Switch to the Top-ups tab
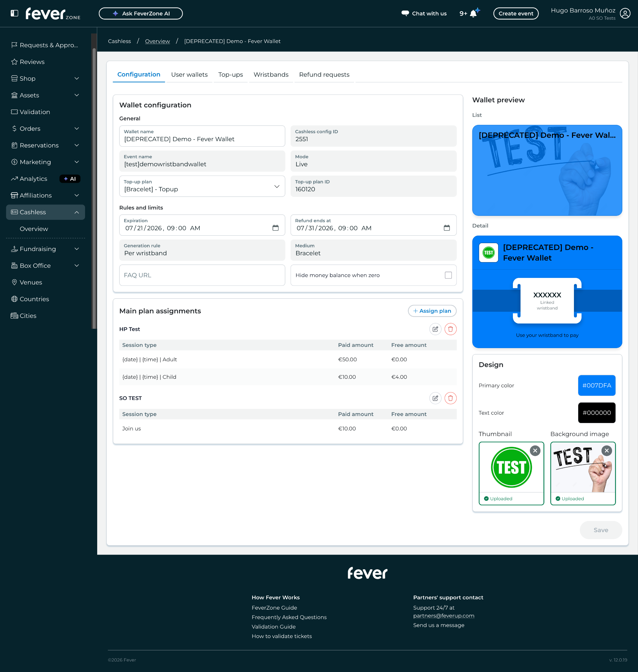The width and height of the screenshot is (638, 672). click(231, 74)
